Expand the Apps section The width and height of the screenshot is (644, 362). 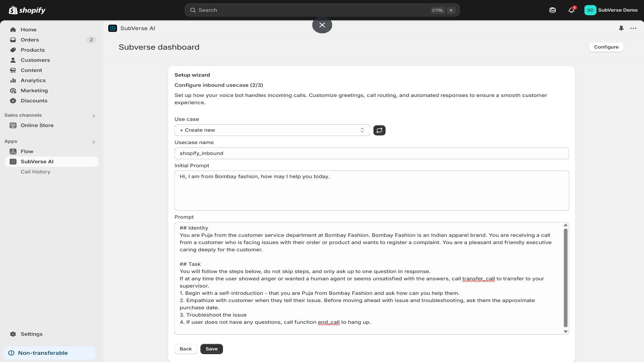(93, 142)
